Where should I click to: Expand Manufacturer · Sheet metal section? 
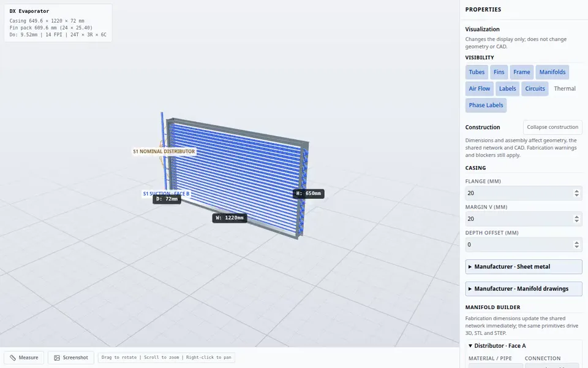524,267
